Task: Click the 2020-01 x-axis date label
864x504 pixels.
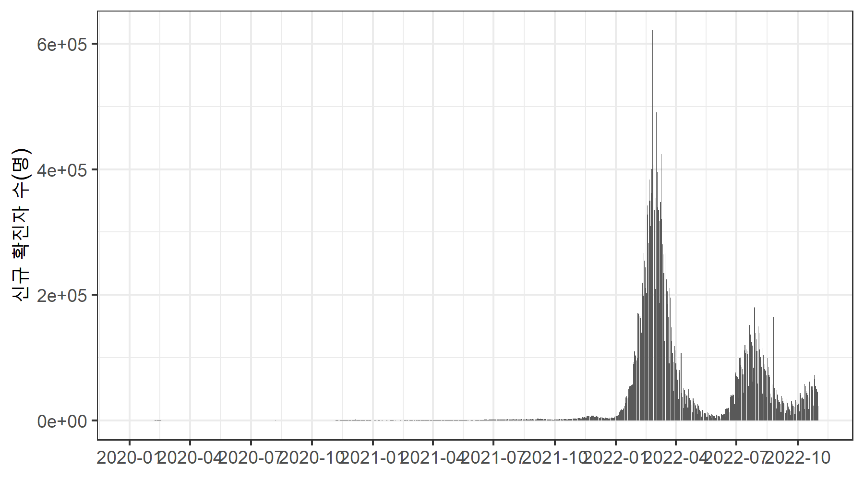Action: [x=129, y=458]
